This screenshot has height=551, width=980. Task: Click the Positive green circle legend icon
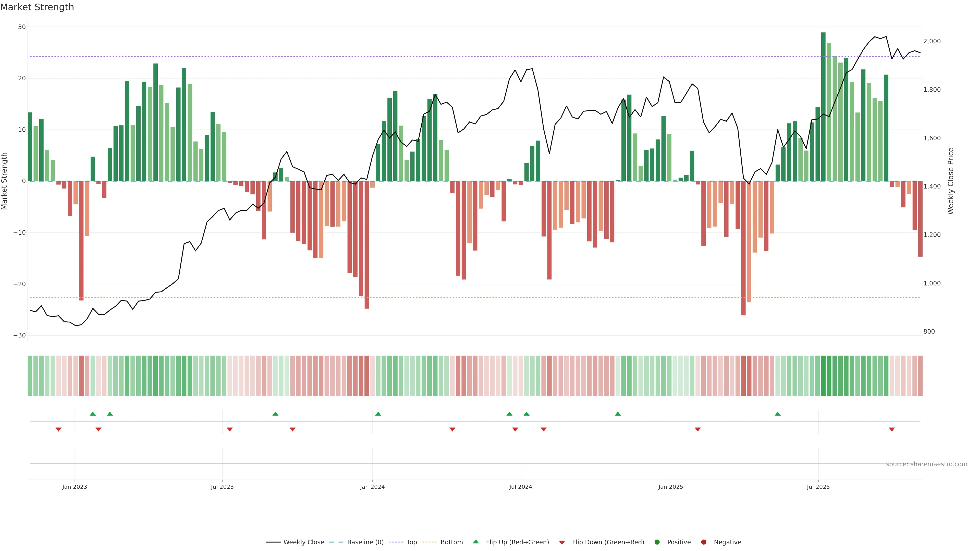[x=657, y=542]
